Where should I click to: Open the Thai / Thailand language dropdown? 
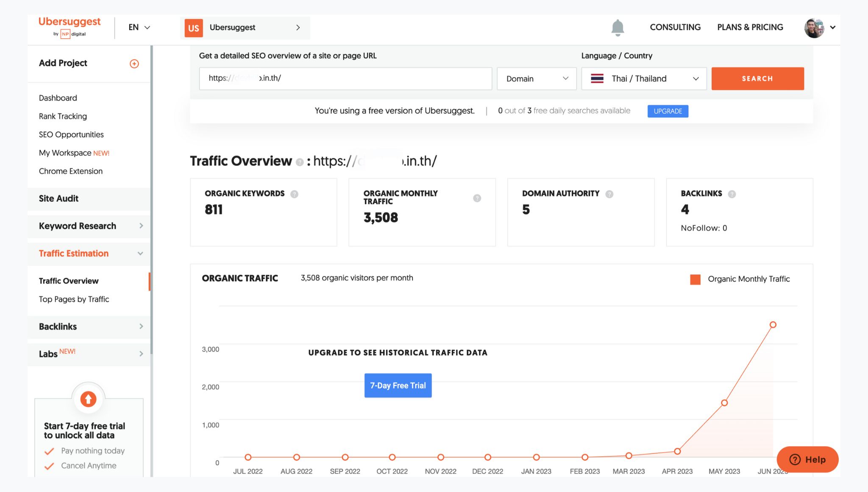click(x=644, y=78)
